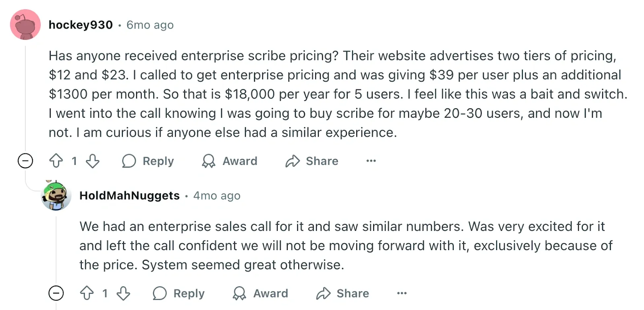This screenshot has height=310, width=644.
Task: Click HoldMahNuggets' avatar image
Action: tap(56, 197)
